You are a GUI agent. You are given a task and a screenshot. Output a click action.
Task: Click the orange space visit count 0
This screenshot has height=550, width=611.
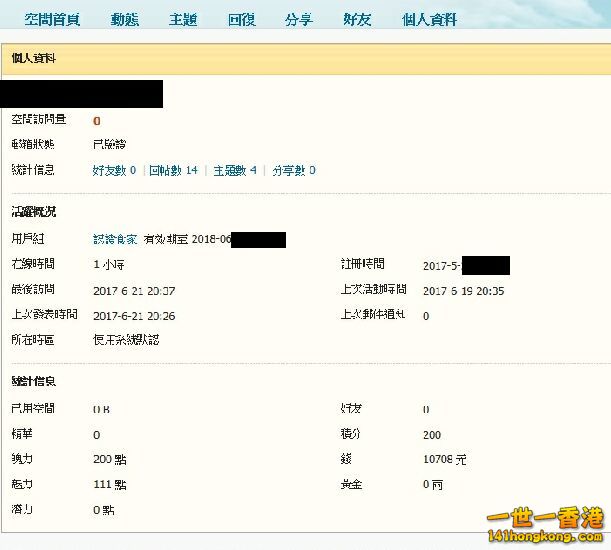pyautogui.click(x=97, y=120)
